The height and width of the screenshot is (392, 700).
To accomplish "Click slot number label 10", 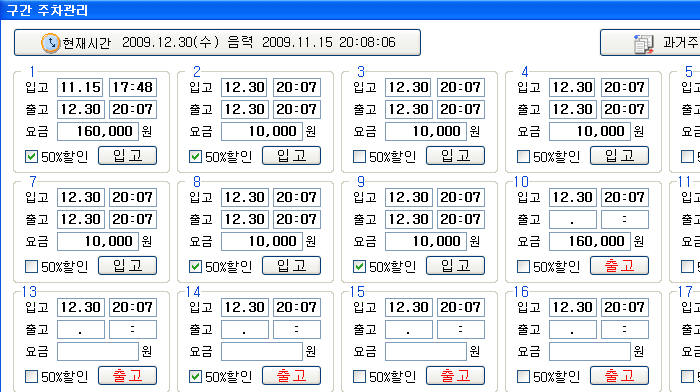I will 521,182.
